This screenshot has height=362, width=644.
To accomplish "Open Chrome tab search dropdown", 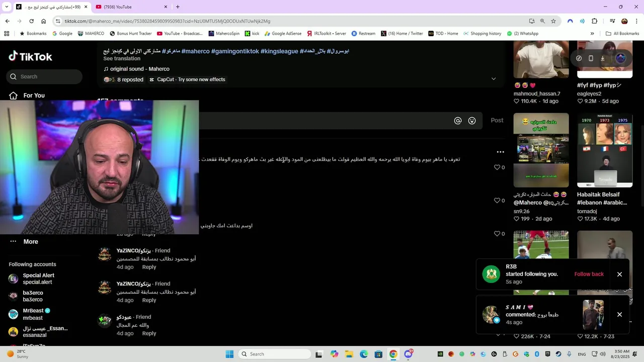I will pos(7,7).
